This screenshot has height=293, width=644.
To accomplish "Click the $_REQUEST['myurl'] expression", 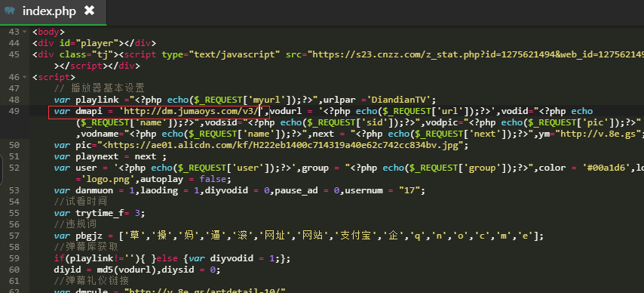I will pyautogui.click(x=241, y=100).
